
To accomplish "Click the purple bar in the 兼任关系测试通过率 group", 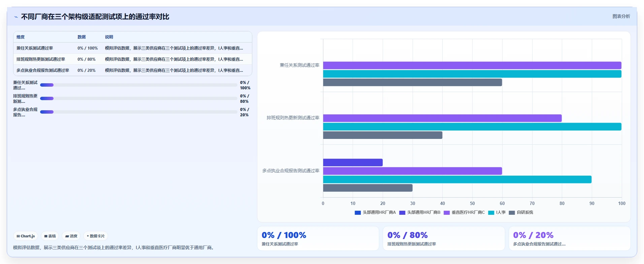I will [x=472, y=65].
